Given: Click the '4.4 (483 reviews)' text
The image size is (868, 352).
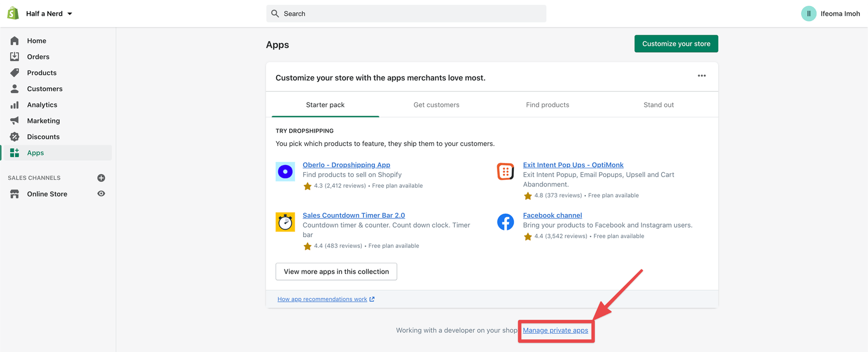Looking at the screenshot, I should pos(338,246).
